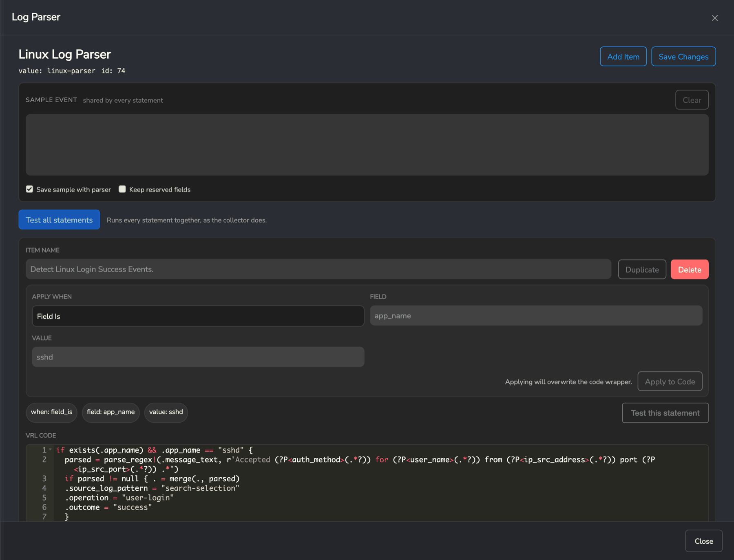Image resolution: width=734 pixels, height=560 pixels.
Task: Select the 'value: sshd' chip
Action: pyautogui.click(x=166, y=412)
